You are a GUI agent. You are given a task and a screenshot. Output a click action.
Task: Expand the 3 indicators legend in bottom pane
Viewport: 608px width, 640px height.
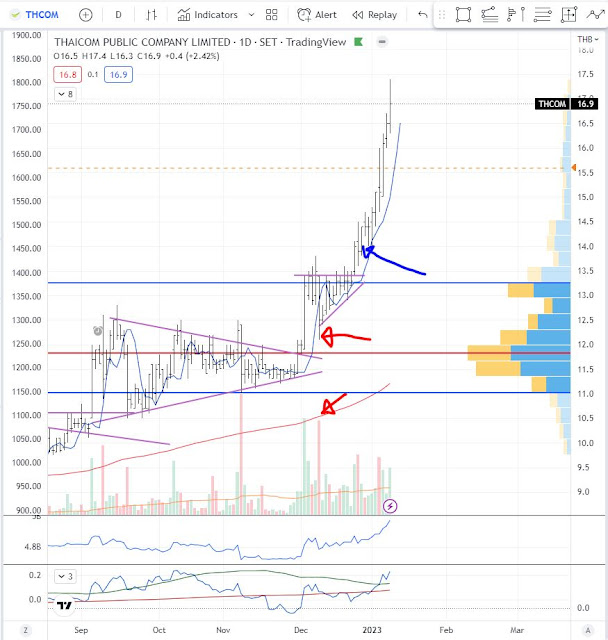(65, 576)
